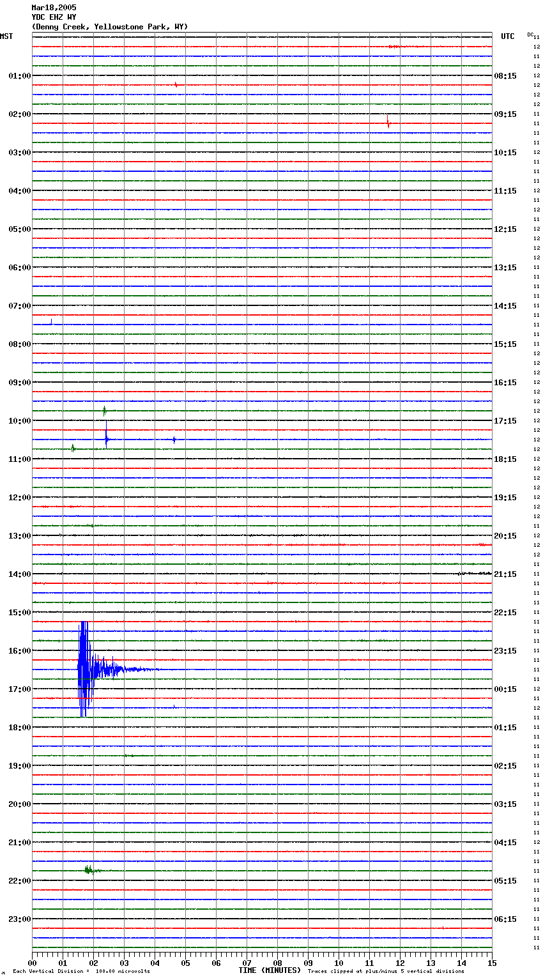Image resolution: width=543 pixels, height=980 pixels.
Task: Click the 21:15 UTC time label
Action: click(x=505, y=574)
